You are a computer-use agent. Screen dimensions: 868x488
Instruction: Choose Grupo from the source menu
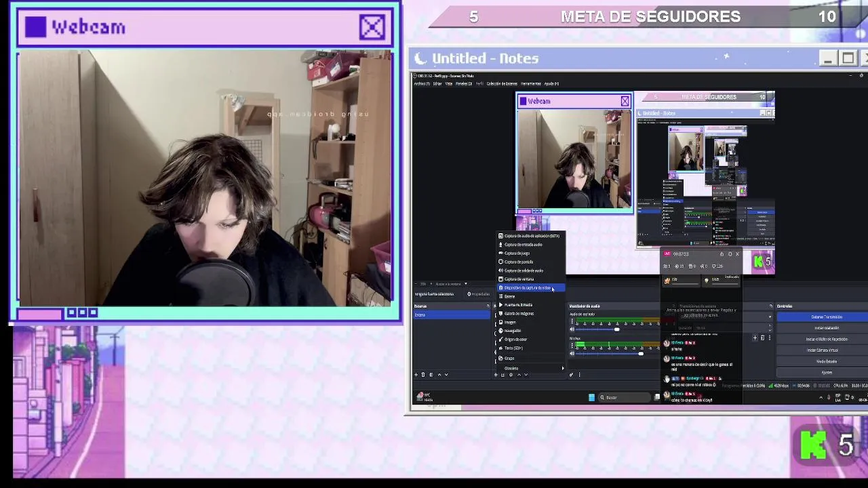(530, 358)
